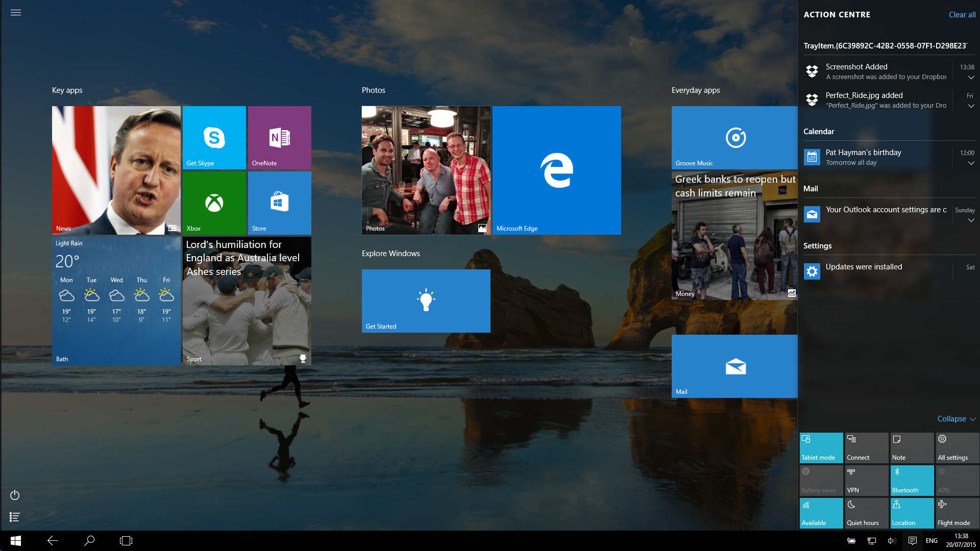Image resolution: width=980 pixels, height=551 pixels.
Task: Click the settings gear icon for Updates installed
Action: click(812, 271)
